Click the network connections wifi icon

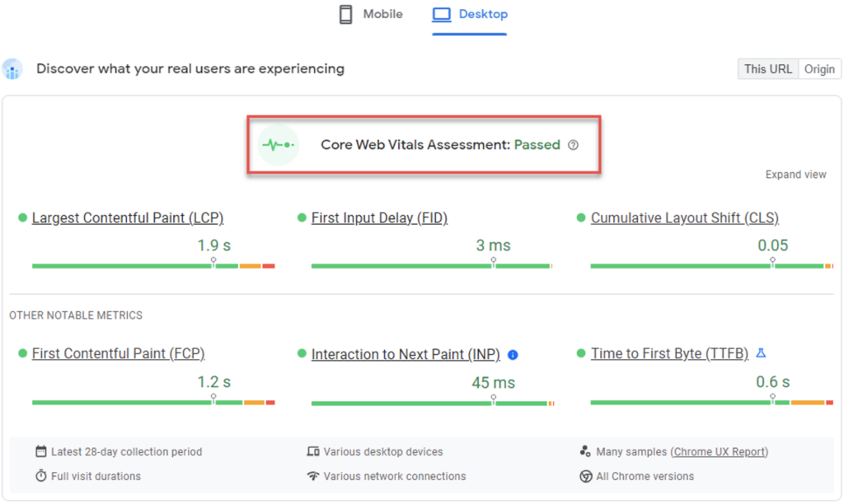click(x=314, y=476)
